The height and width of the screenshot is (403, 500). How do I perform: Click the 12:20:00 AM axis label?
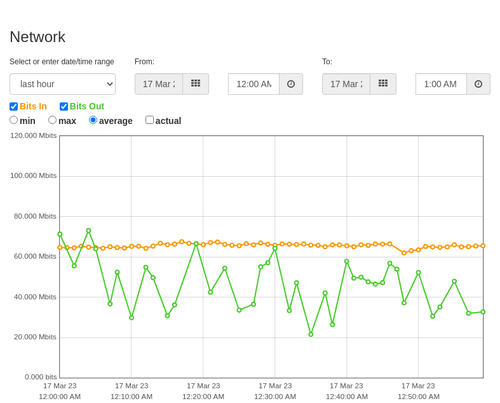coord(203,397)
